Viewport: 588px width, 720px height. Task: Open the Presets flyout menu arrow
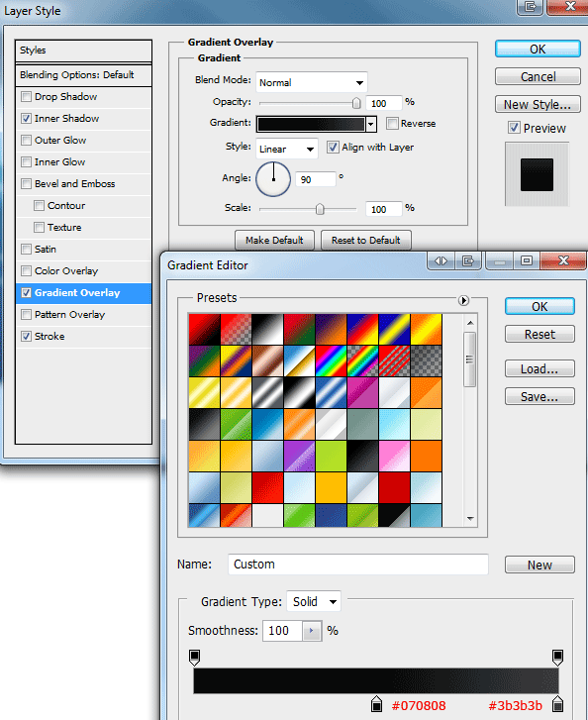pos(463,300)
